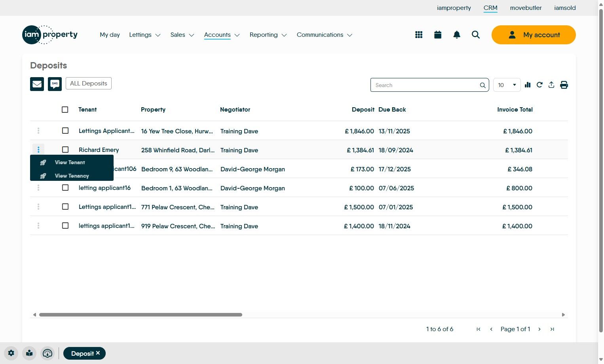Print the deposits list
604x364 pixels.
(x=564, y=85)
